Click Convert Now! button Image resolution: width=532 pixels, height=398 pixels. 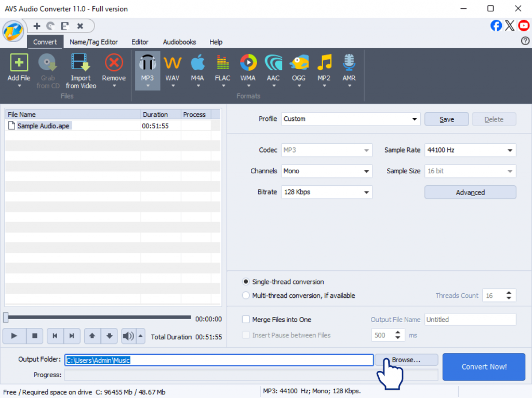point(484,367)
